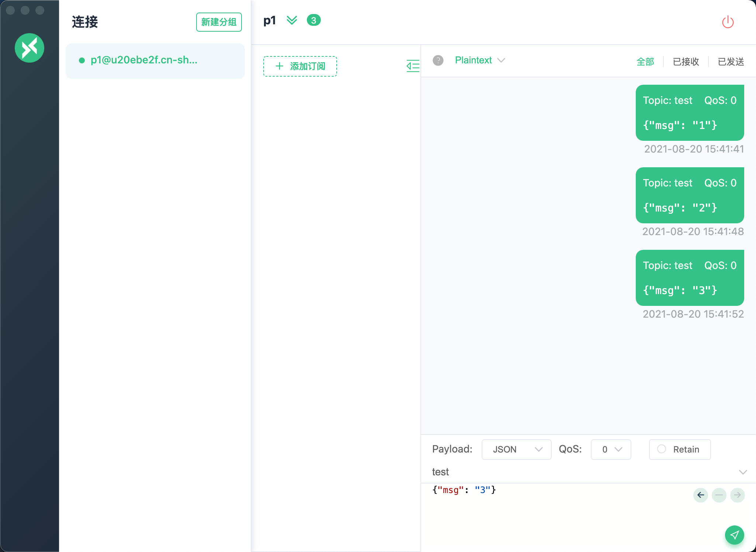Screen dimensions: 756x552
Task: Go to the previous payload using the left arrow
Action: click(x=701, y=495)
